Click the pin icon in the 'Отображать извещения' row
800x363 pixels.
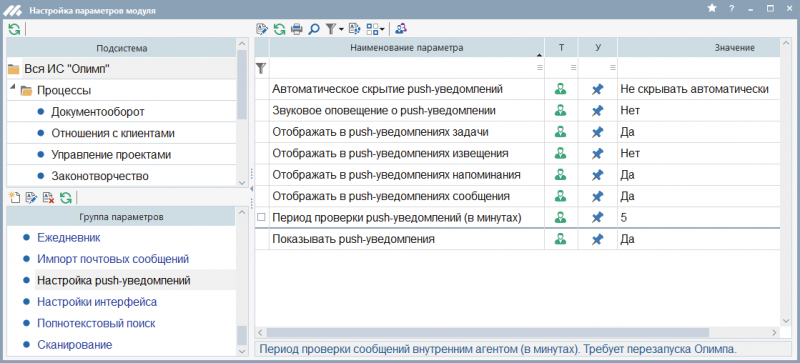pos(597,154)
